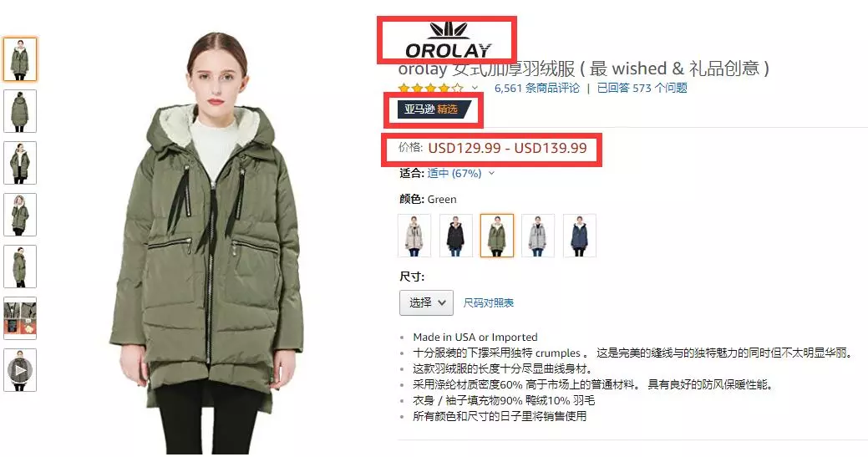Open the 尺码对照表 size chart link
Image resolution: width=868 pixels, height=457 pixels.
click(488, 302)
